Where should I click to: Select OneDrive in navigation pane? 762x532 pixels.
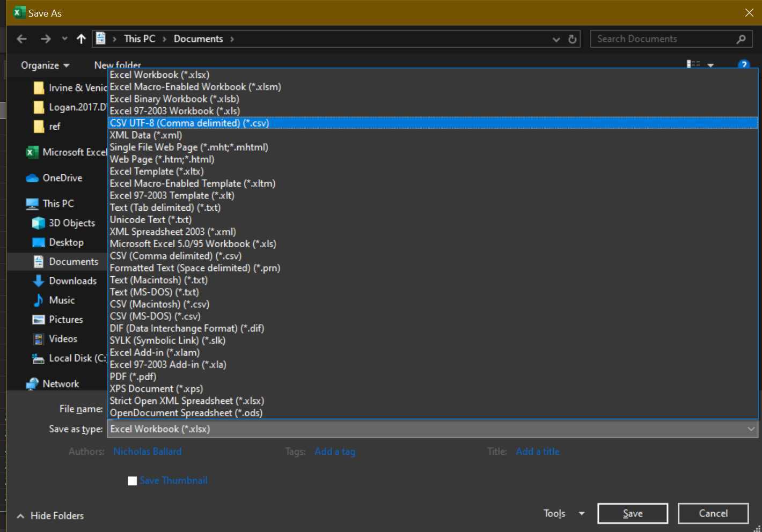54,178
